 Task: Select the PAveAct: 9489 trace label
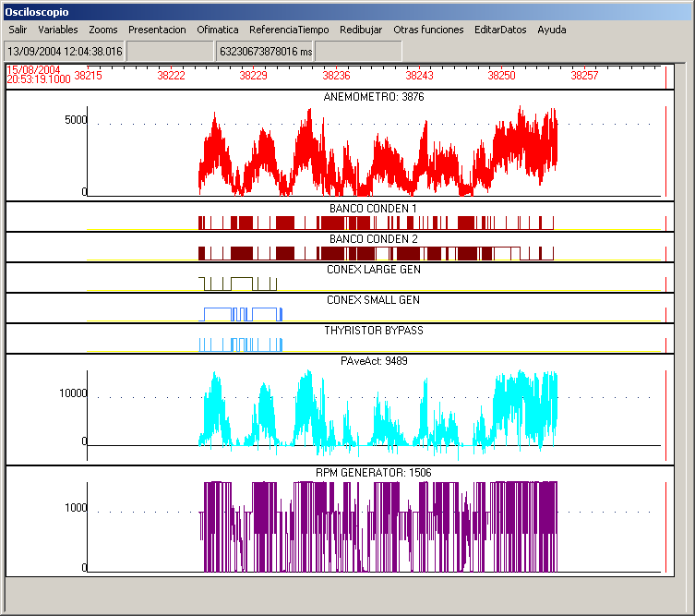374,361
